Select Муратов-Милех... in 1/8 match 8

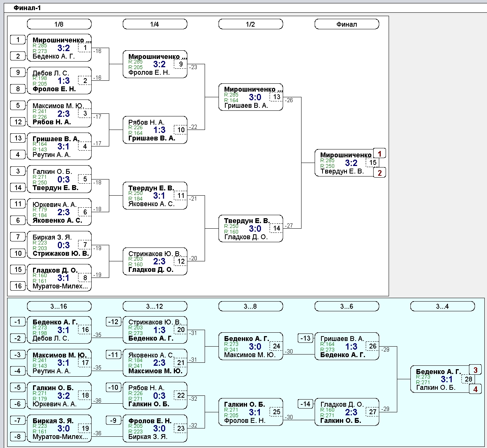(x=60, y=286)
